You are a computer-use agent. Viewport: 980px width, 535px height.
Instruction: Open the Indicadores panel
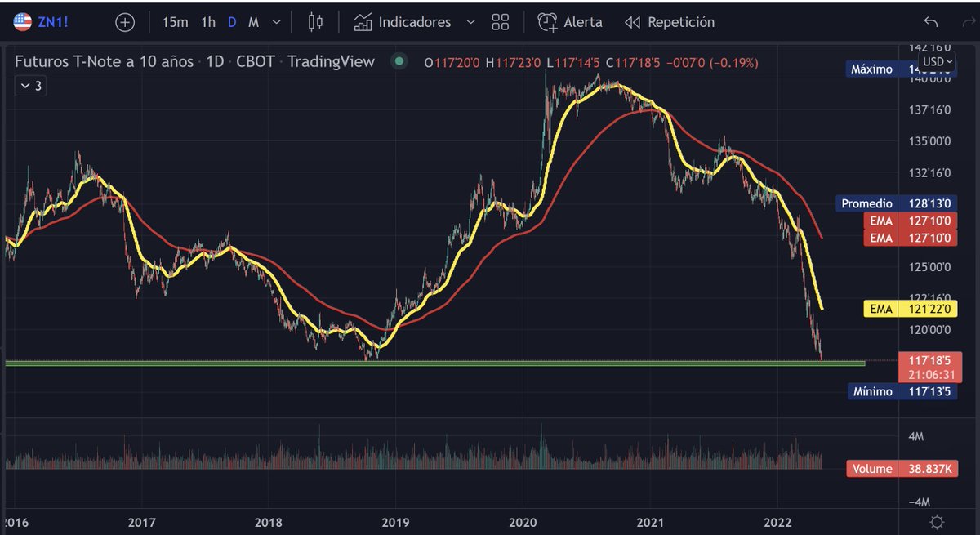[402, 22]
